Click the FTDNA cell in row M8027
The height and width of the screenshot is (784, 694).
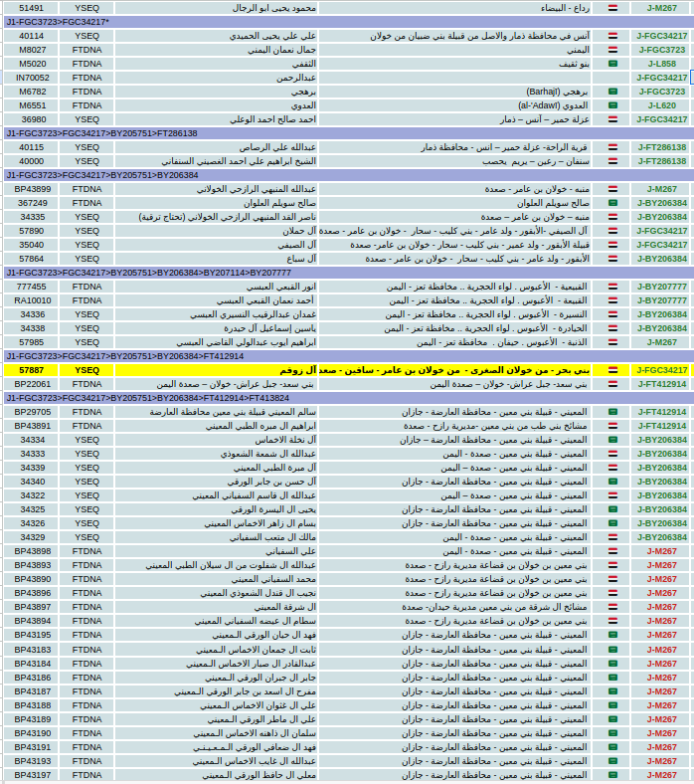point(87,50)
